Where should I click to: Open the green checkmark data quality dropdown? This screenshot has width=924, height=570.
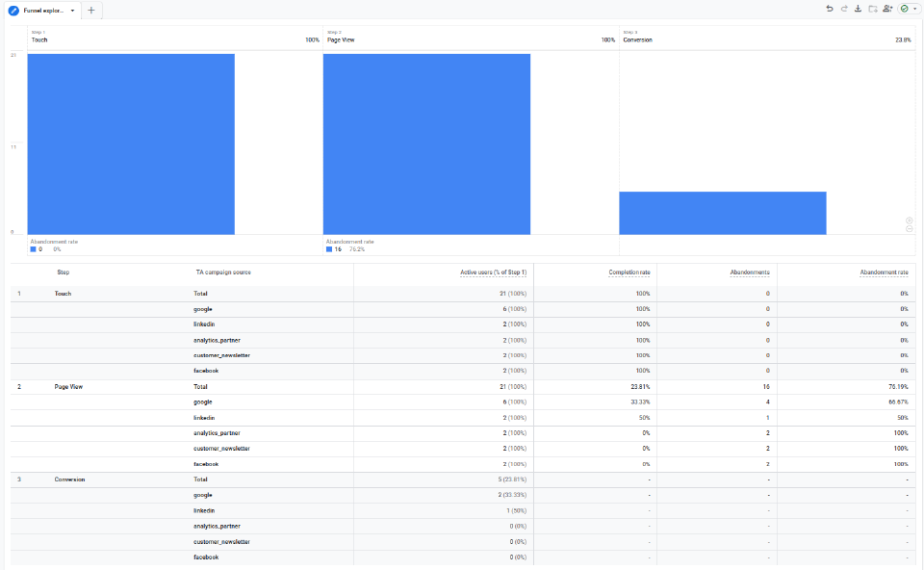[908, 9]
